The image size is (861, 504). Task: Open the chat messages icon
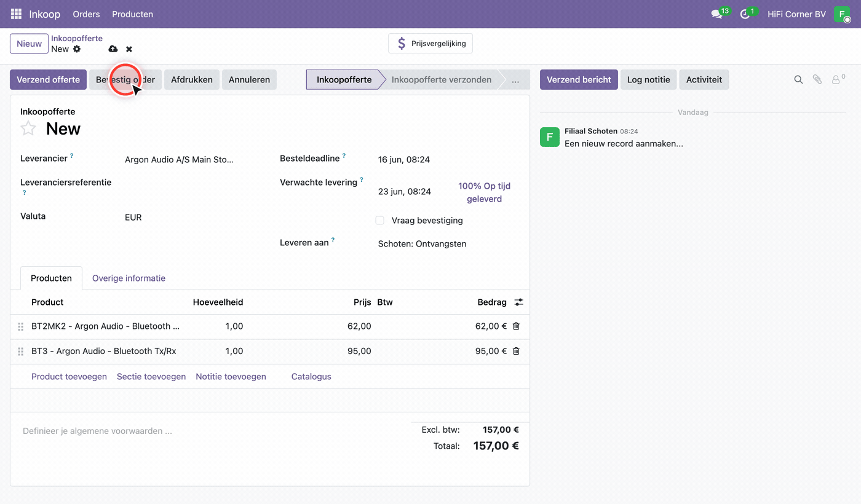coord(716,14)
